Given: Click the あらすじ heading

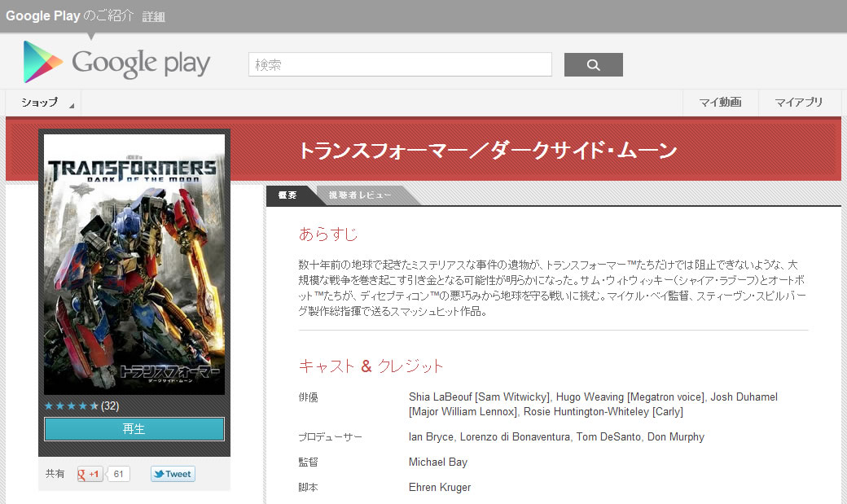Looking at the screenshot, I should [328, 234].
